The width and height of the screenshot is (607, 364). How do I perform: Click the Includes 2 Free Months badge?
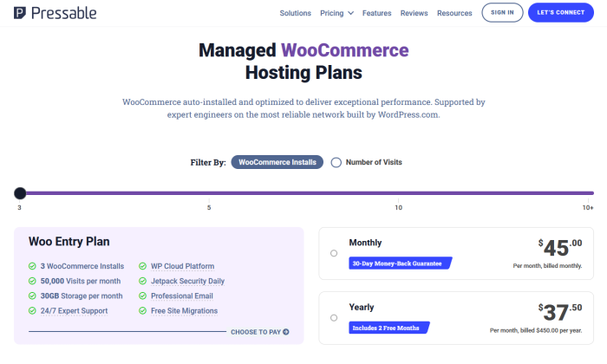click(x=389, y=328)
